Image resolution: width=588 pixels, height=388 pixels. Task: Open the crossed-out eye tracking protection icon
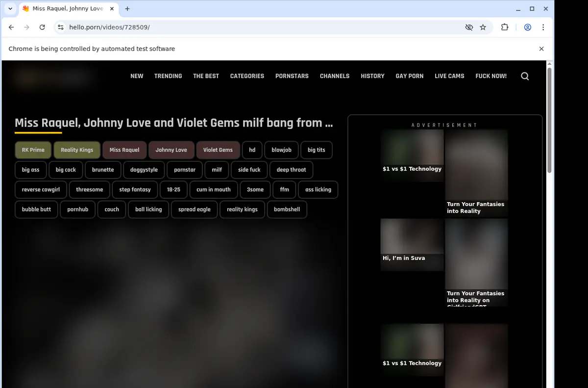coord(469,27)
